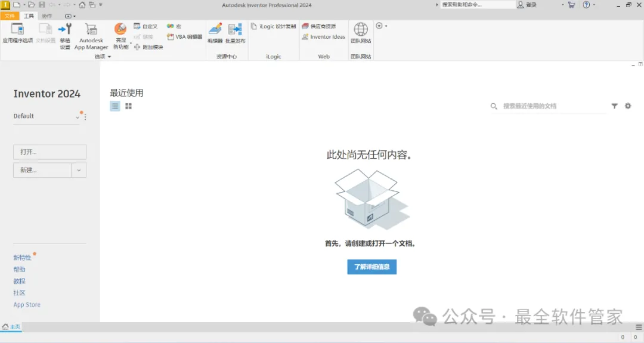Open the What's New (新特性) link

point(22,258)
